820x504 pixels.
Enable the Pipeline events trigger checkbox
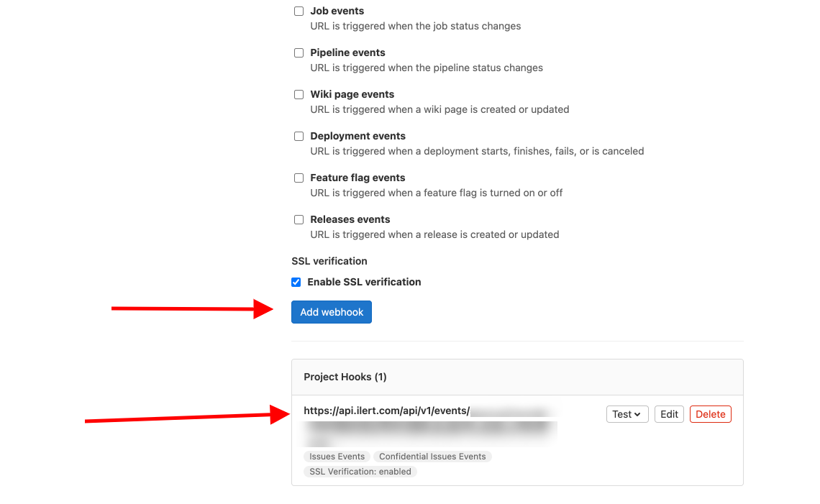click(x=299, y=53)
